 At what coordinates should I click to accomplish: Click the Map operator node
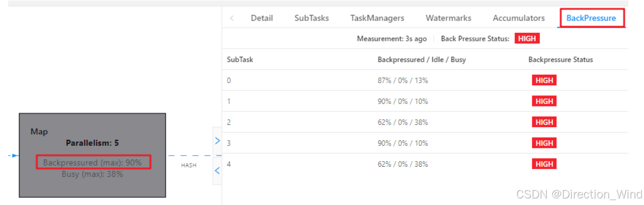(x=93, y=155)
